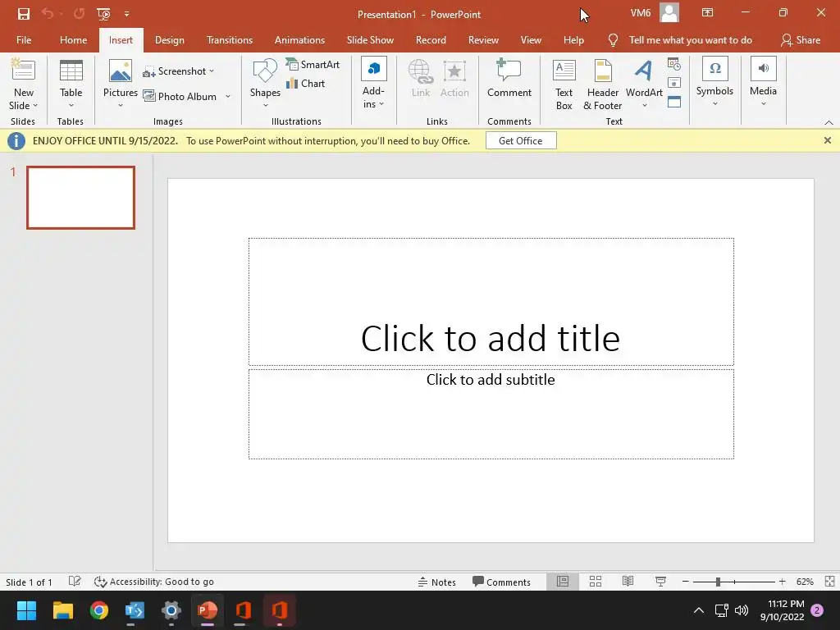Image resolution: width=840 pixels, height=630 pixels.
Task: Click the Save icon in quick access toolbar
Action: click(24, 14)
